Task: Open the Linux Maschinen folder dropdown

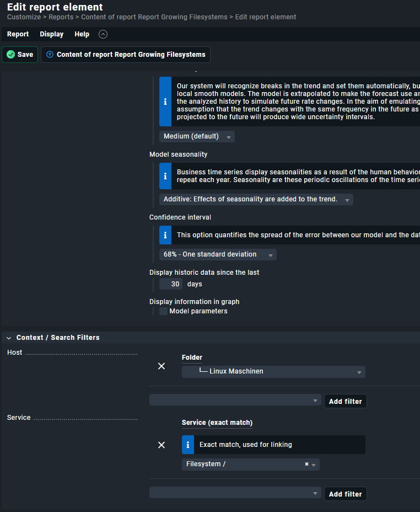Action: click(x=273, y=372)
